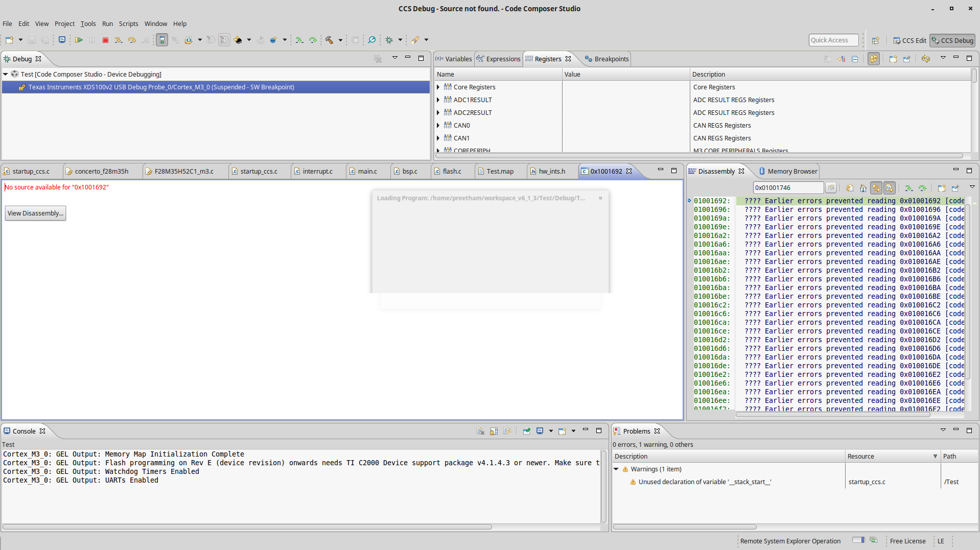Viewport: 980px width, 550px height.
Task: Click the Resume debug icon
Action: (79, 40)
